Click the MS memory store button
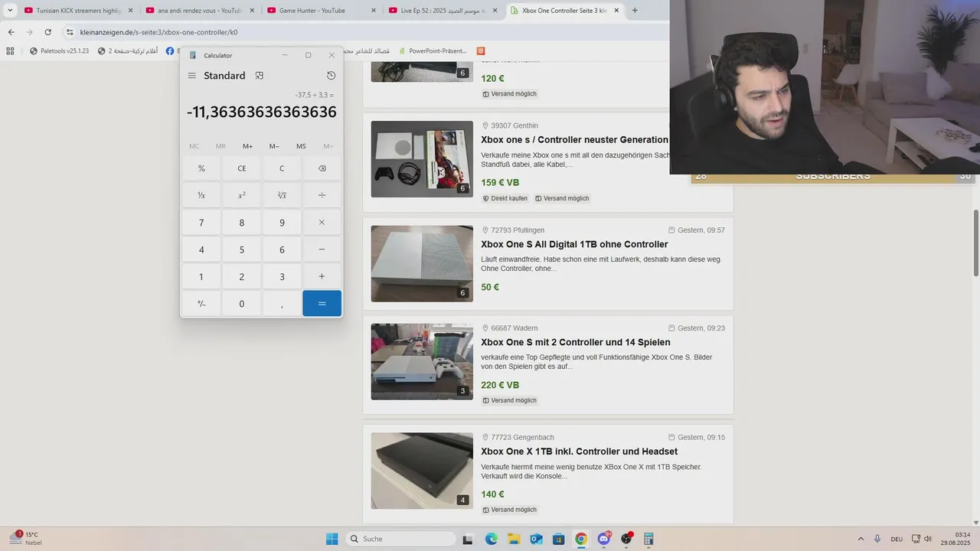 click(x=301, y=146)
